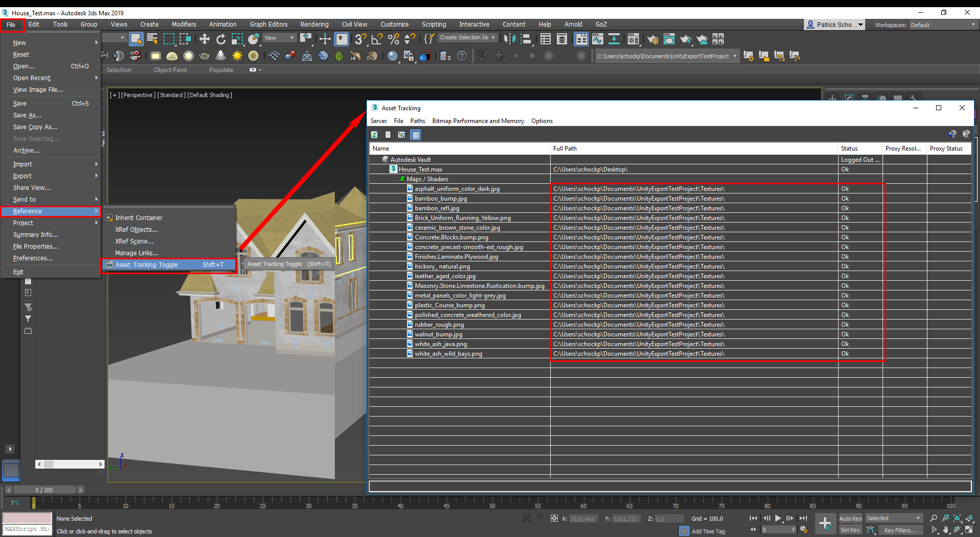This screenshot has height=537, width=980.
Task: Open the Patrick Scho... user account dropdown
Action: (835, 25)
